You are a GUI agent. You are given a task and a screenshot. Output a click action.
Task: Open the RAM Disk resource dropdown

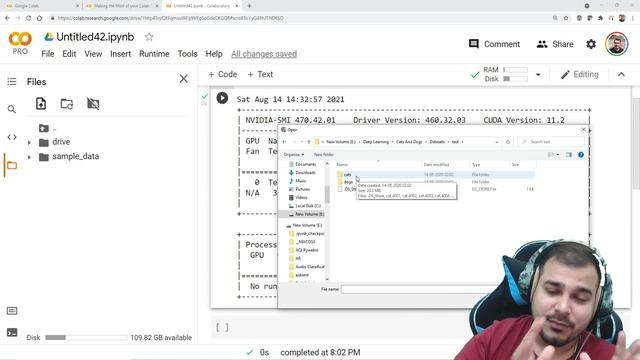(538, 75)
